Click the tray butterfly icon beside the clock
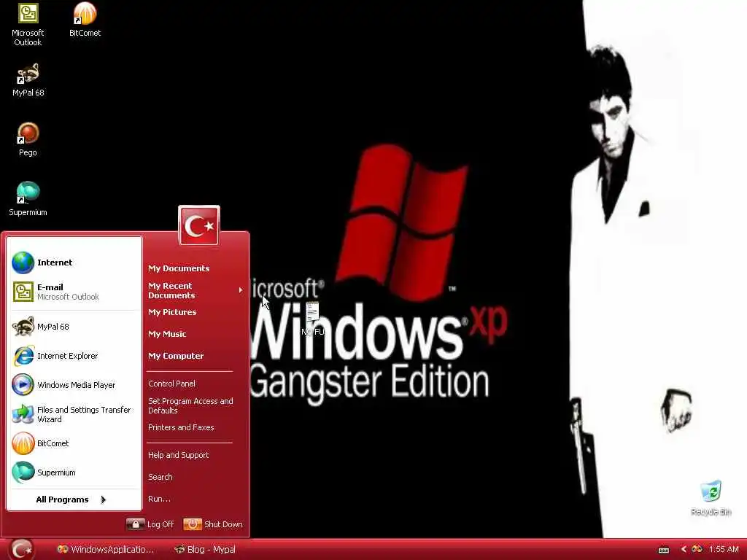The width and height of the screenshot is (747, 560). point(697,550)
